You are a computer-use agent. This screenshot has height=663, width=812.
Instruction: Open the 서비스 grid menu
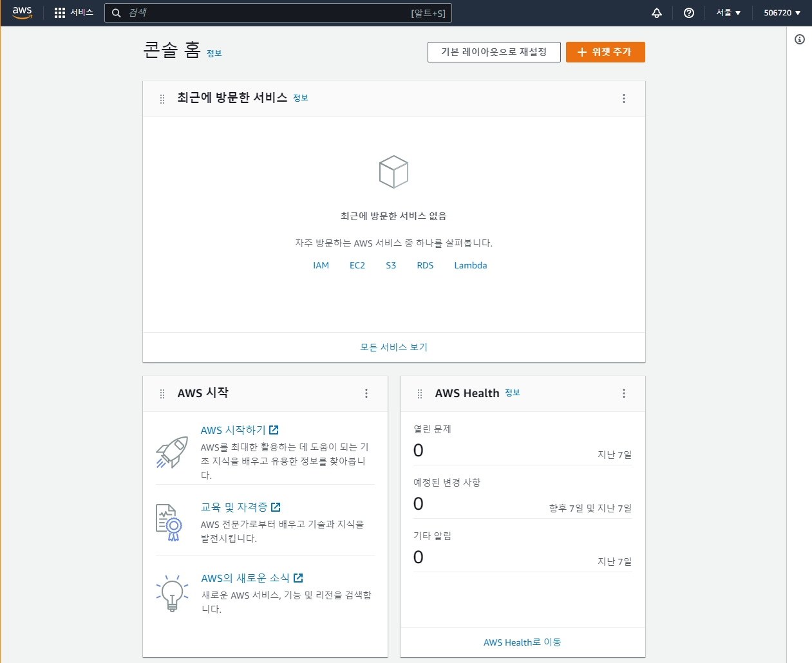click(x=74, y=13)
